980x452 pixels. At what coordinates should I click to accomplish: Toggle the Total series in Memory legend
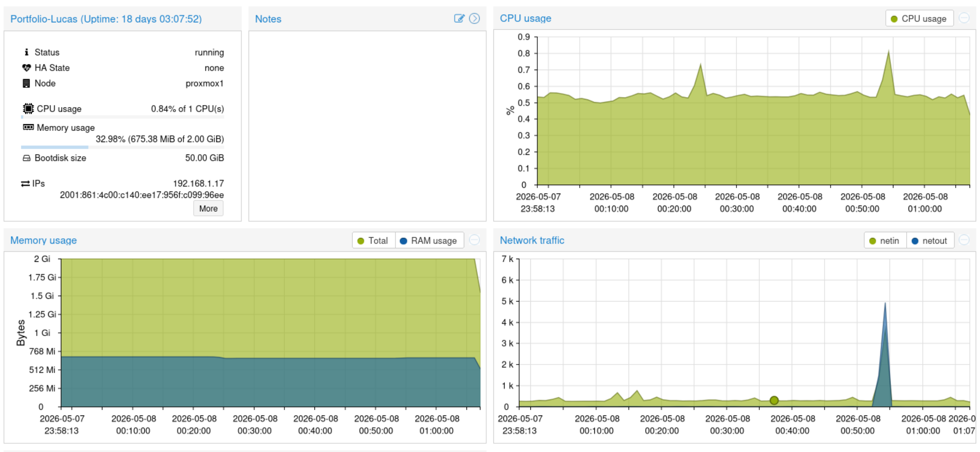373,240
